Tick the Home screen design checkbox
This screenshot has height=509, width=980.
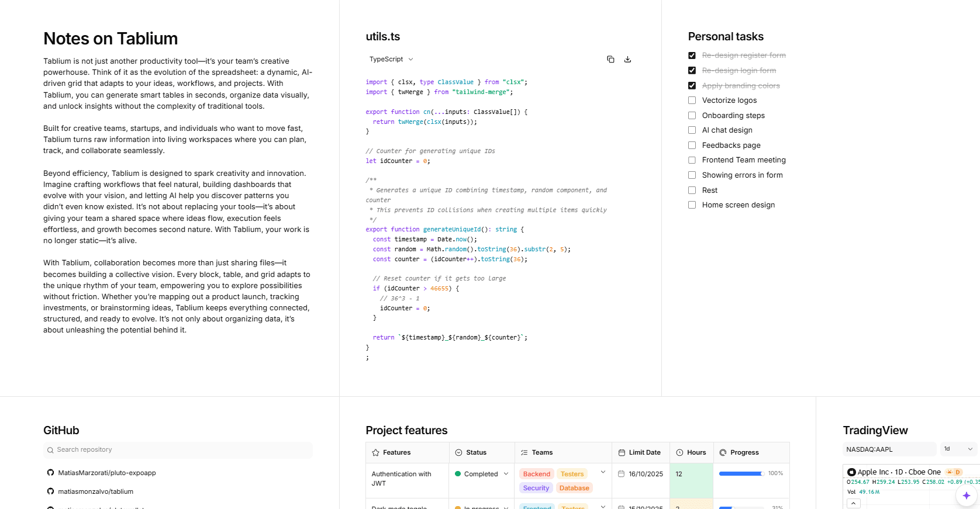pos(692,205)
